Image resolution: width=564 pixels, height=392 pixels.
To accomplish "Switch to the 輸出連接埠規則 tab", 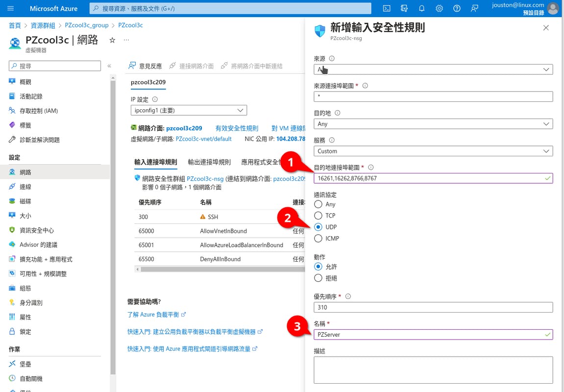I will (x=209, y=162).
